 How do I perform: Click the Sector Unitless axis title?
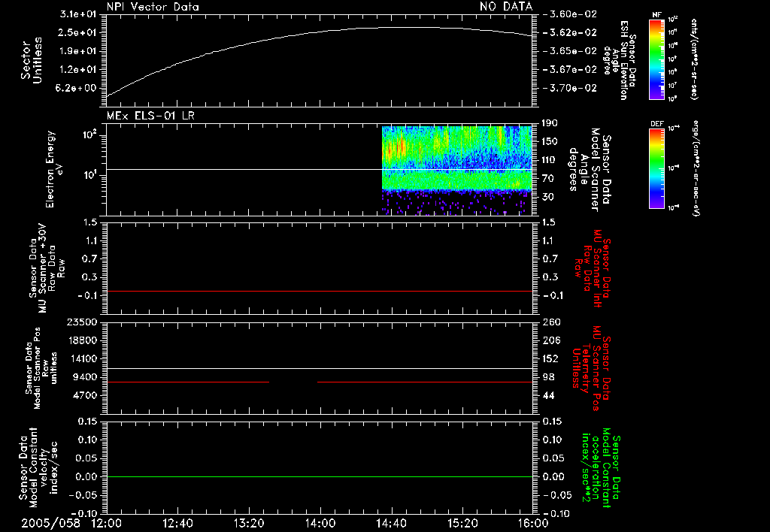tap(32, 60)
